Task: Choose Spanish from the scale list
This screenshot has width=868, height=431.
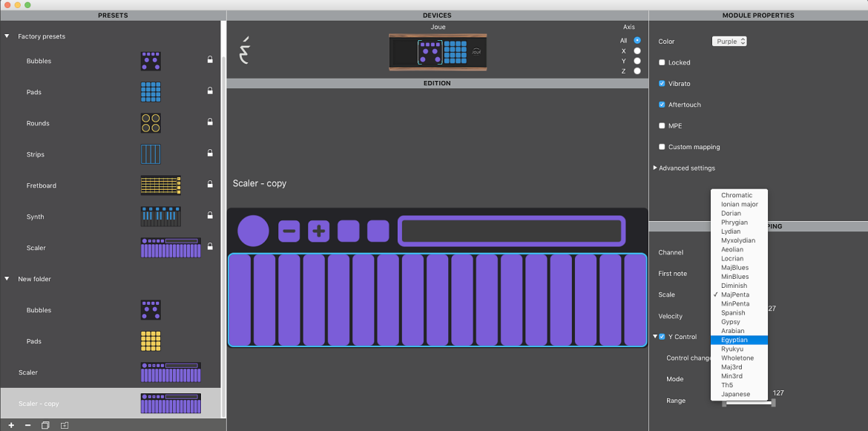Action: (x=739, y=312)
